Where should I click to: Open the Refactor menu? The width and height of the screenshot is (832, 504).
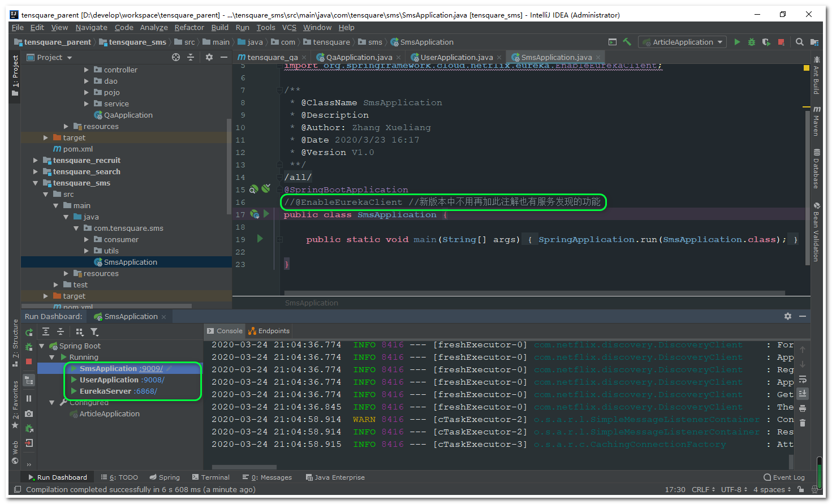(189, 27)
